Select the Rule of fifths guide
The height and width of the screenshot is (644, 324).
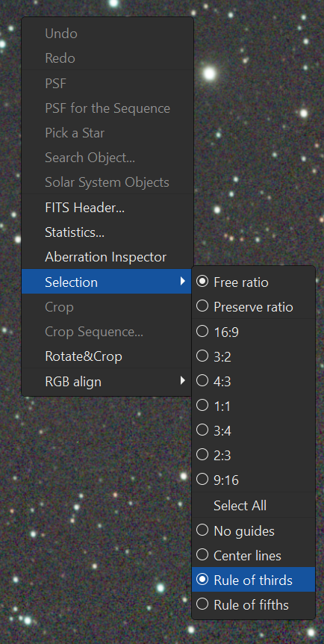click(253, 604)
